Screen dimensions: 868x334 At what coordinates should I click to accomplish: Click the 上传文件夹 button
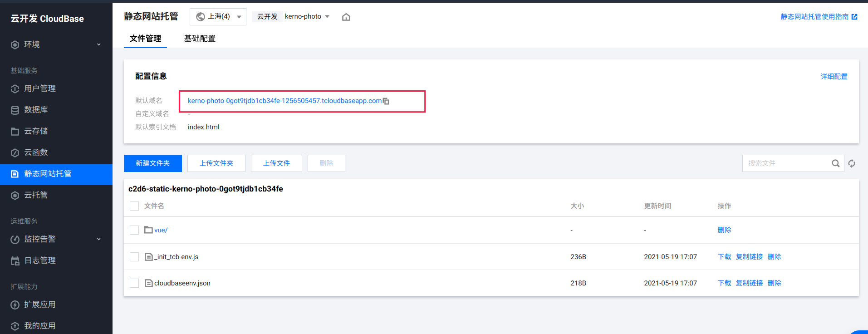click(216, 163)
